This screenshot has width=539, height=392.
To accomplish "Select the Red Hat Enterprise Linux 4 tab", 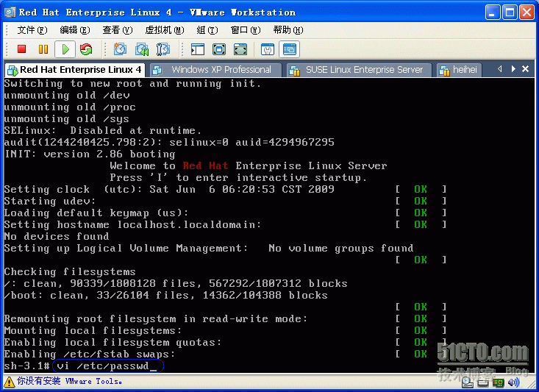I will pyautogui.click(x=75, y=70).
